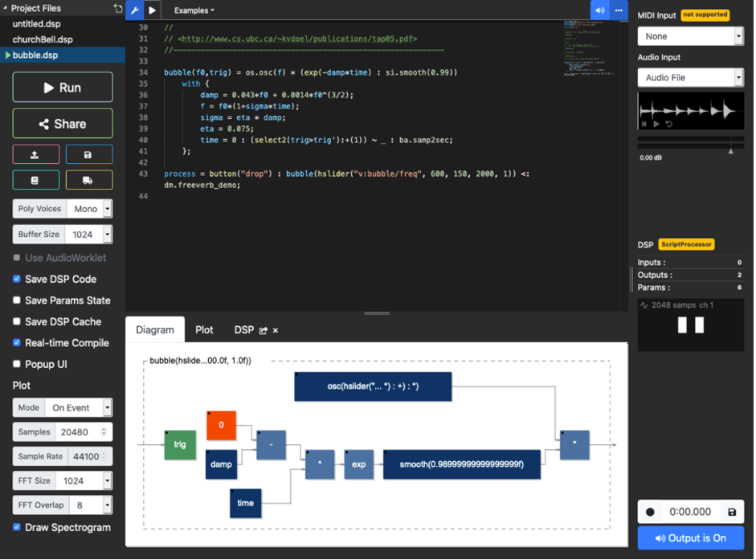756x560 pixels.
Task: Click the floppy disk icon under Share
Action: (x=88, y=155)
